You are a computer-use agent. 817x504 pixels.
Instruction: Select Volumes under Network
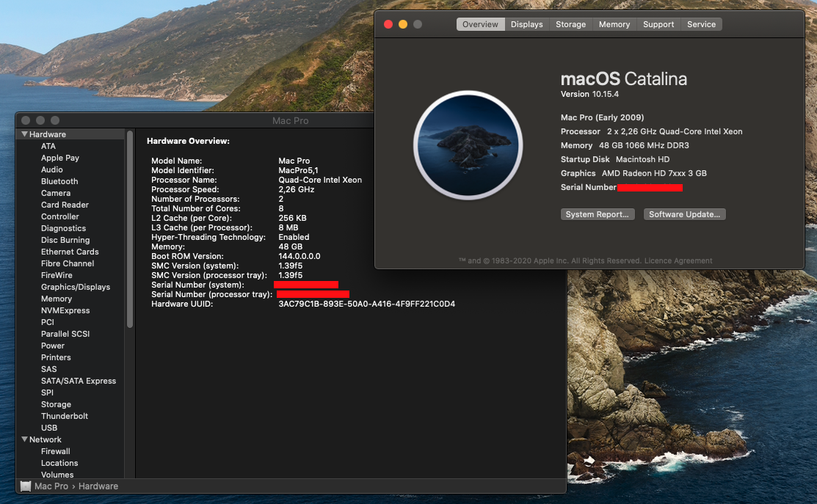(x=57, y=475)
